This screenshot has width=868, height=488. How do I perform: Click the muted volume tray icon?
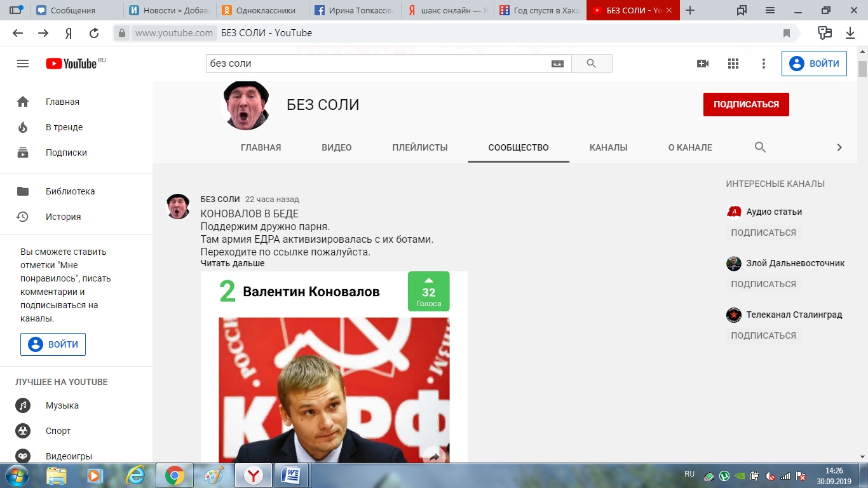point(770,476)
